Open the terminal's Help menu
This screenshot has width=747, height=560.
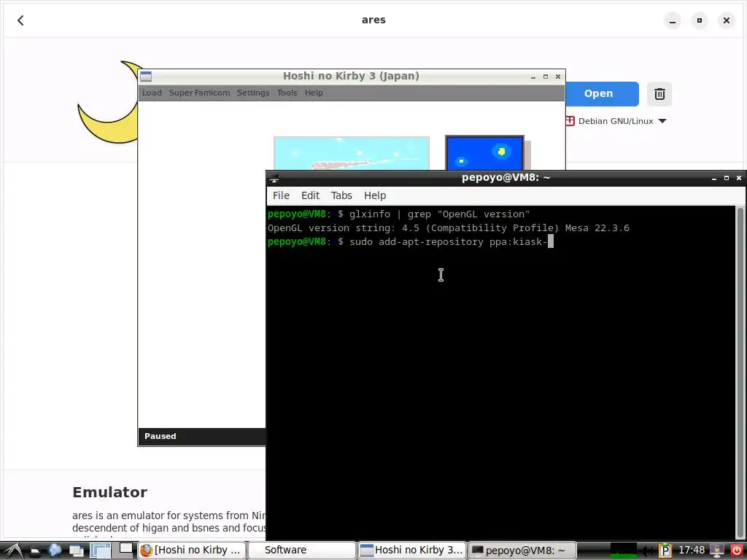pos(375,195)
